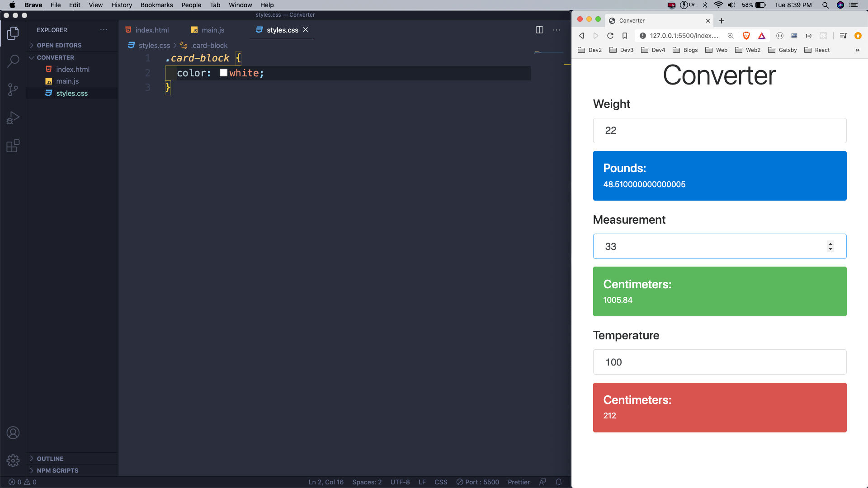Open the Accounts menu icon

tap(13, 433)
